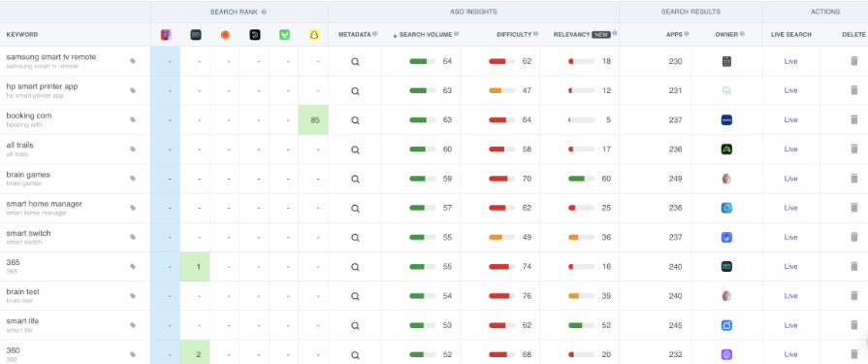Viewport: 868px width, 364px height.
Task: Sort by Search Volume column
Action: pos(426,34)
